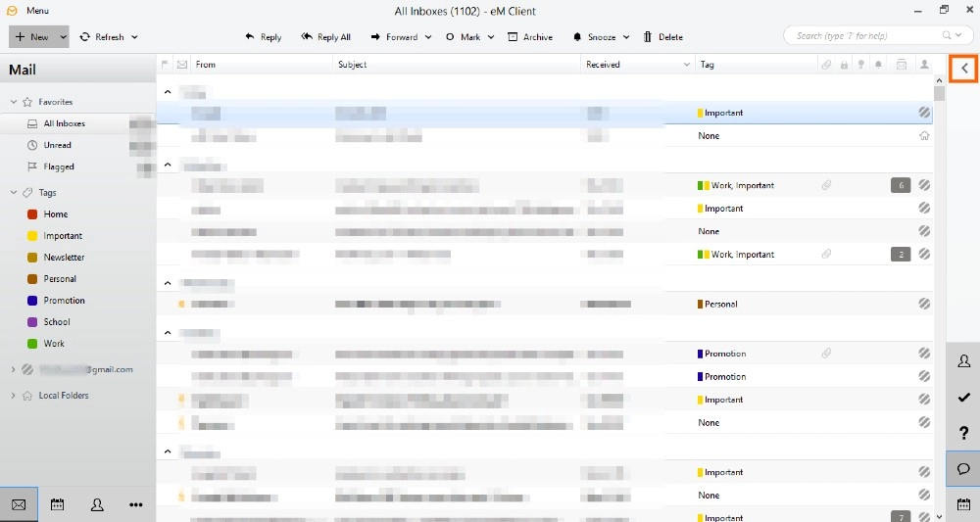980x522 pixels.
Task: Collapse the Tags section
Action: [x=13, y=192]
